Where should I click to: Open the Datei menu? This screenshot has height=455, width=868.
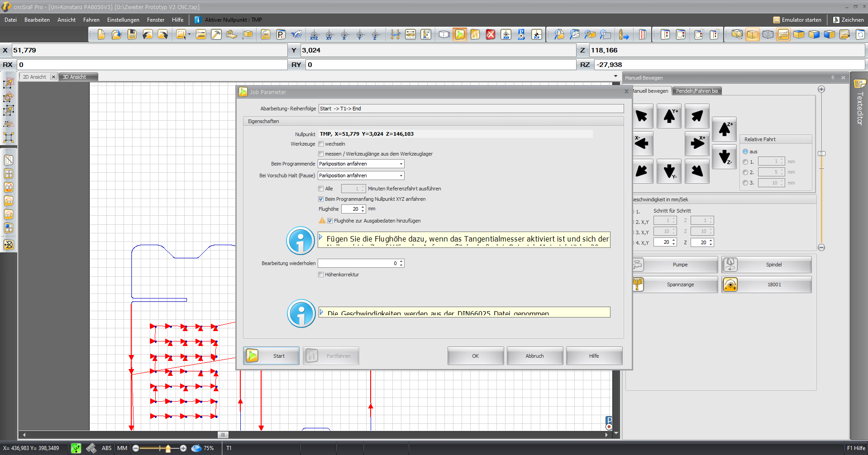[10, 20]
